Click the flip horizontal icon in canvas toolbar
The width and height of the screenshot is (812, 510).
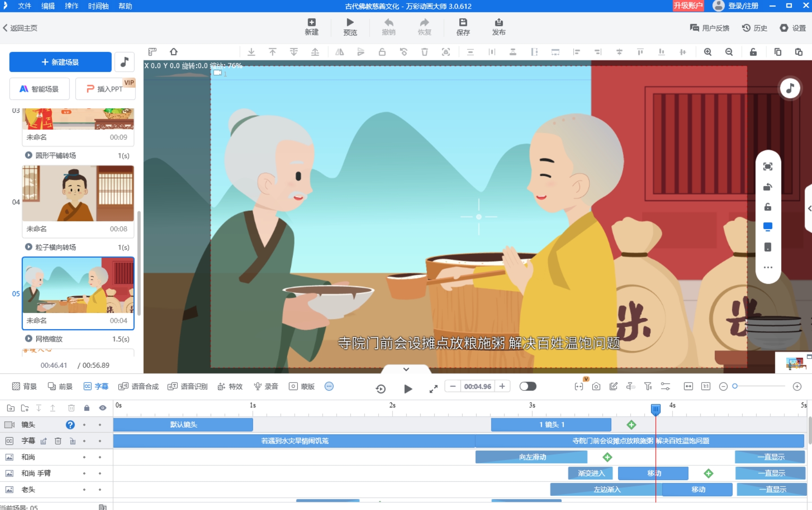point(339,52)
